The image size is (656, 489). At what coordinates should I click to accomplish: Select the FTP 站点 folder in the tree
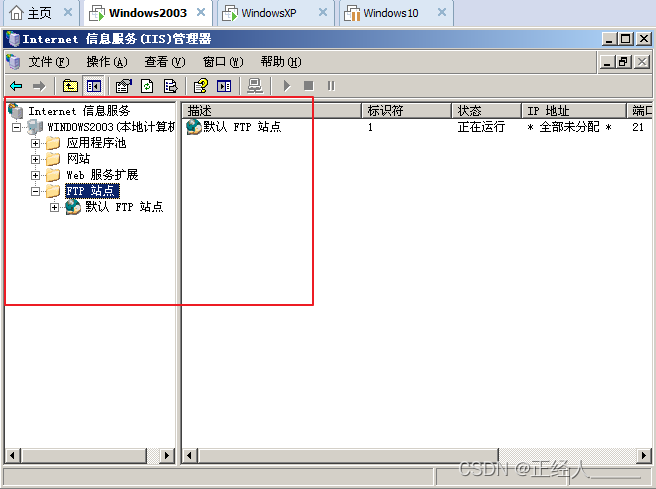[x=92, y=191]
